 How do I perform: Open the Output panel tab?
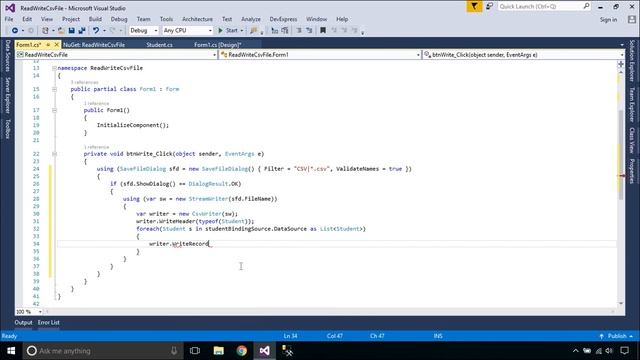coord(23,322)
